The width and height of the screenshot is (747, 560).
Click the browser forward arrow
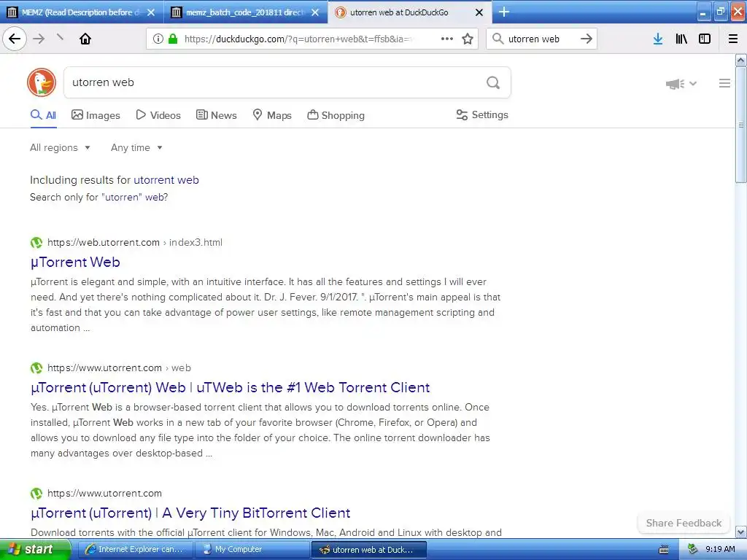coord(39,39)
